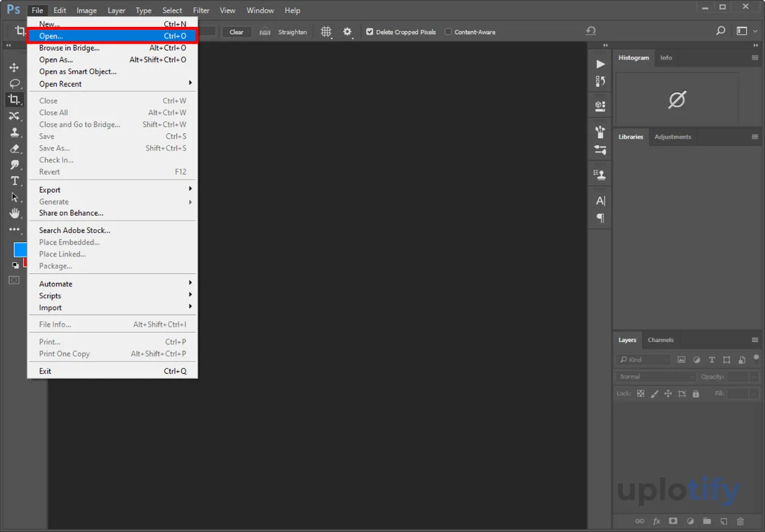The image size is (765, 532).
Task: Select Open as Smart Object...
Action: pyautogui.click(x=112, y=72)
